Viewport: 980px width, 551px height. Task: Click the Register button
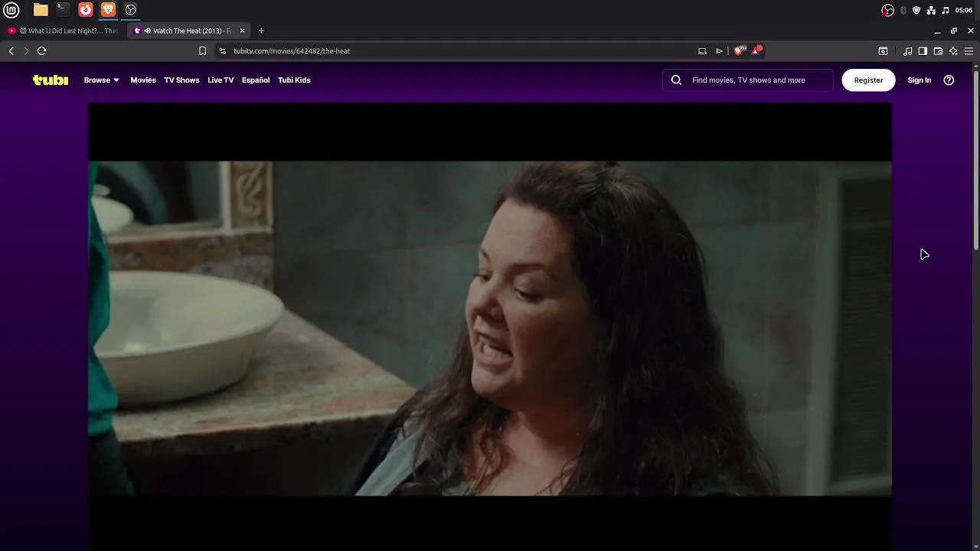(x=868, y=80)
